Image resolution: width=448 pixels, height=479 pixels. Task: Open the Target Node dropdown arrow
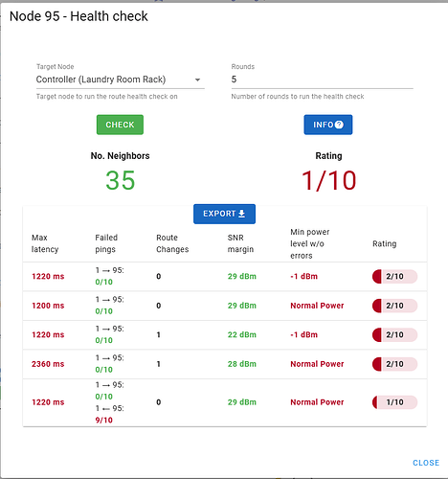(197, 80)
